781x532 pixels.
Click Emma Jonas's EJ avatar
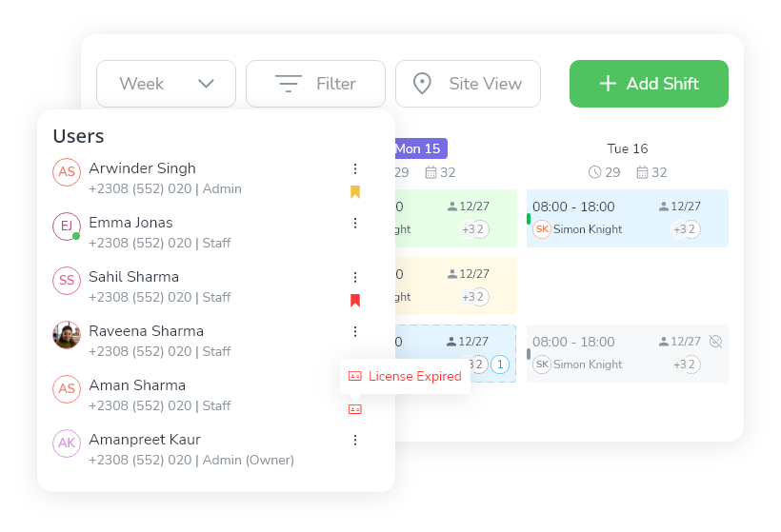point(67,227)
